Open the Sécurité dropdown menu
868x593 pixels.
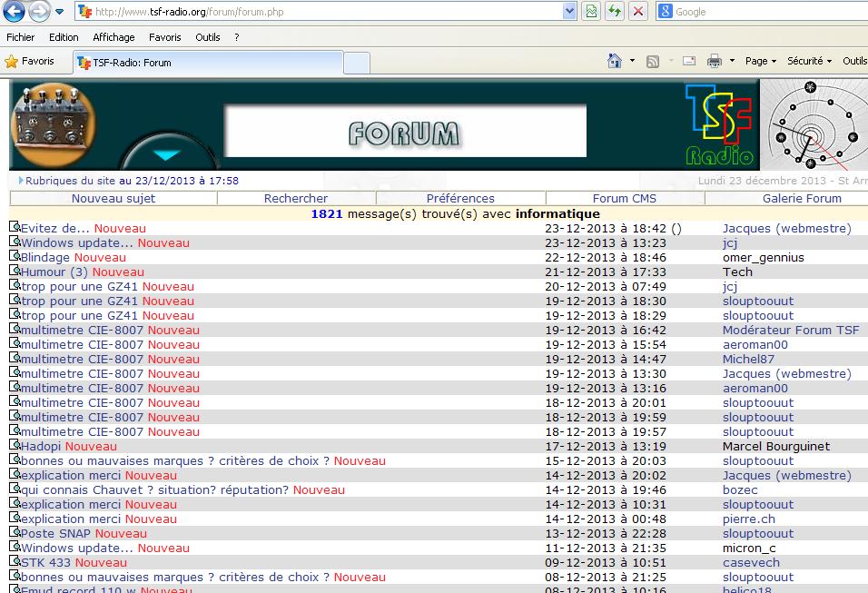pos(809,61)
